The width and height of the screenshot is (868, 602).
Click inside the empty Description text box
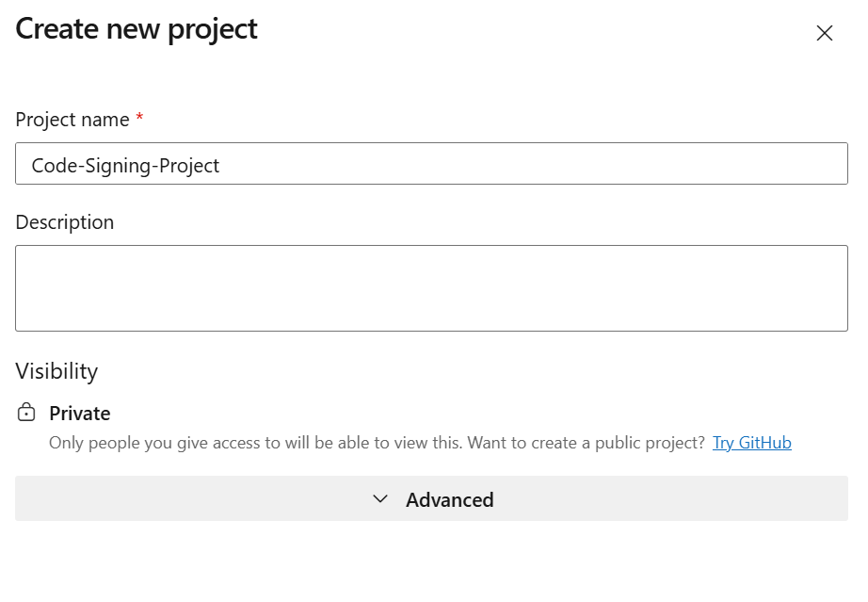click(431, 287)
